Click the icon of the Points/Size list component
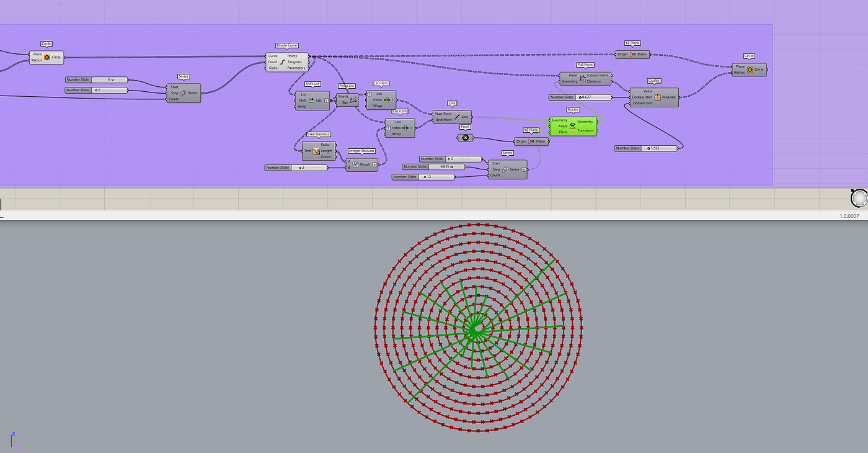The height and width of the screenshot is (453, 868). point(353,100)
